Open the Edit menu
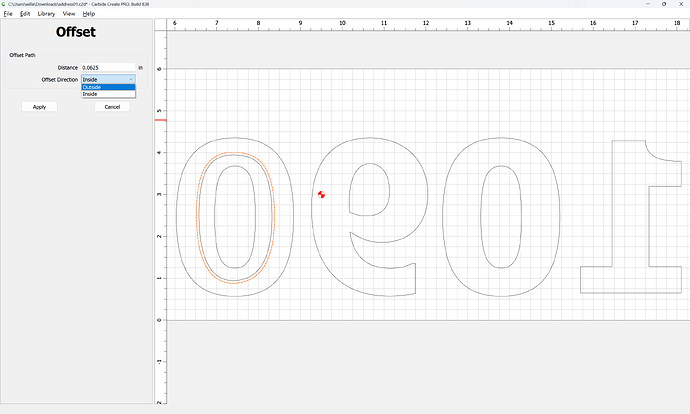690x414 pixels. pos(24,14)
